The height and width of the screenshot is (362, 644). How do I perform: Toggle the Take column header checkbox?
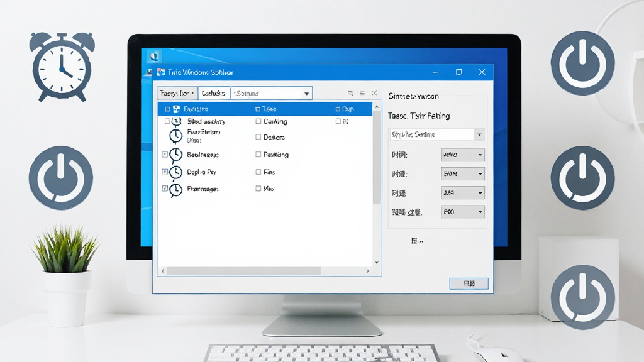258,109
